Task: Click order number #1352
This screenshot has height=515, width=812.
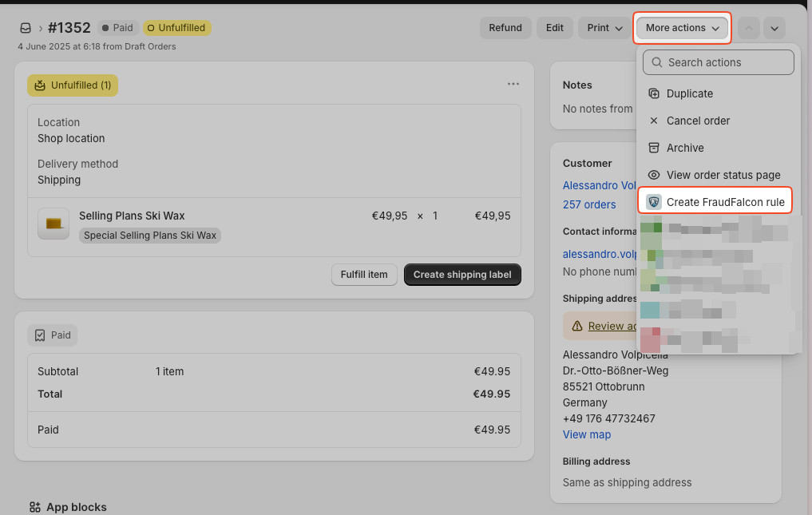Action: [x=69, y=28]
